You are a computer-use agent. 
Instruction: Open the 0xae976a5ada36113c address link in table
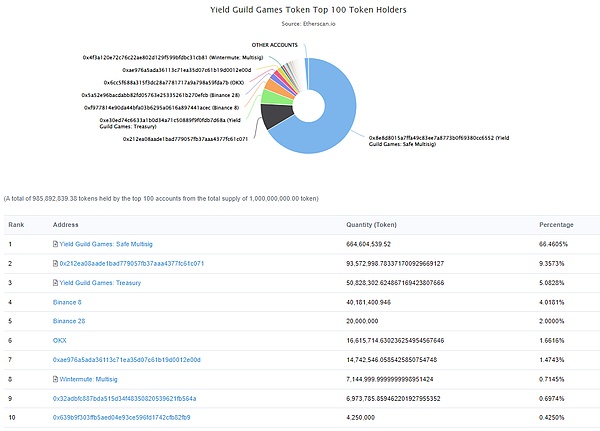[127, 360]
